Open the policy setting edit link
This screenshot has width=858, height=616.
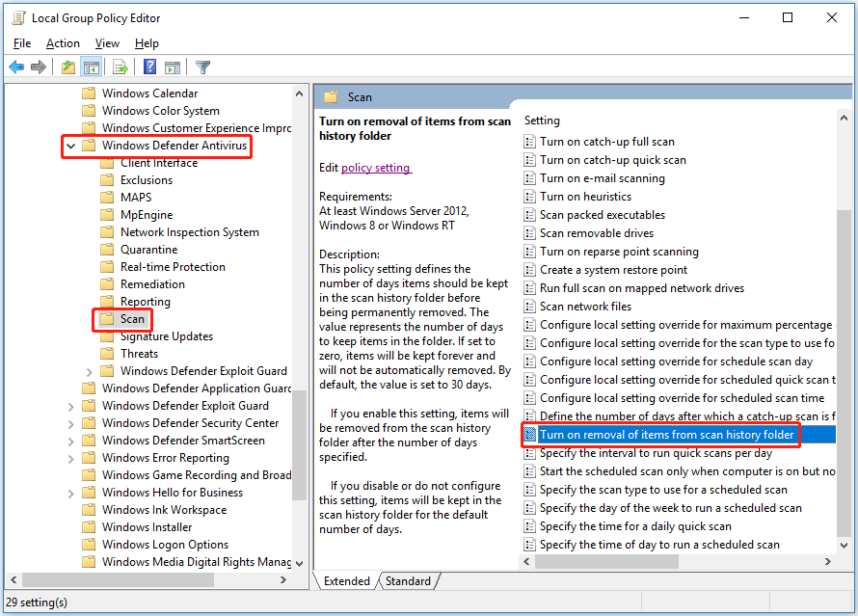(376, 168)
